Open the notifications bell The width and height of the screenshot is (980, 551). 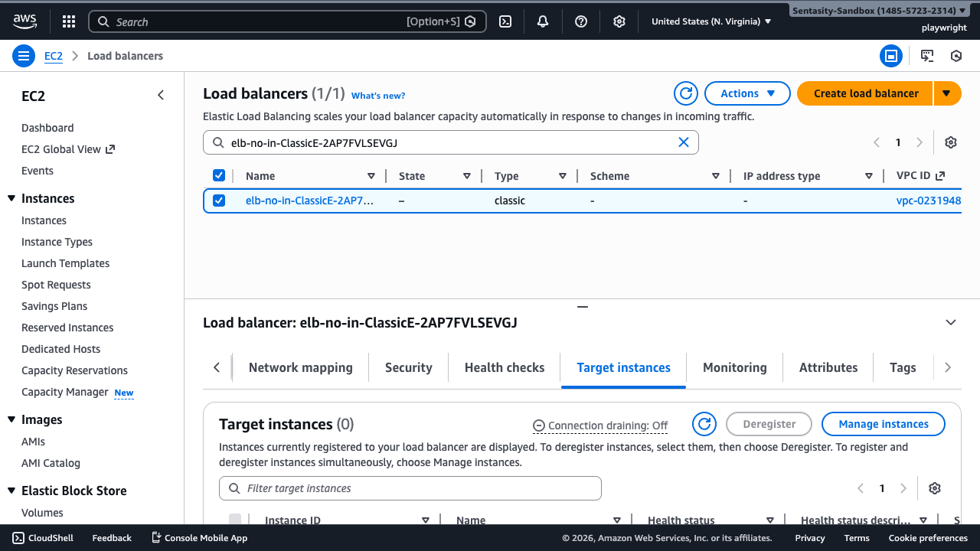543,21
